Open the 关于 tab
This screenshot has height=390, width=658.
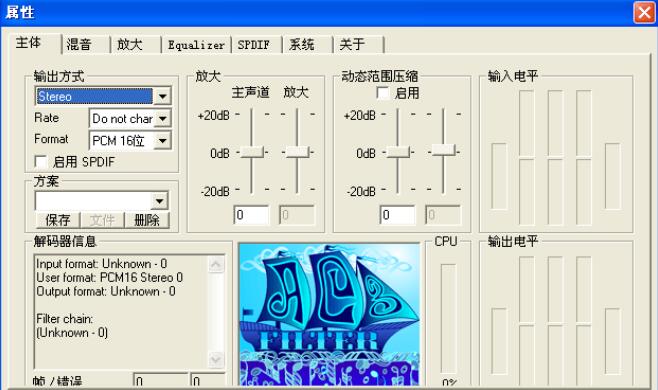(352, 44)
